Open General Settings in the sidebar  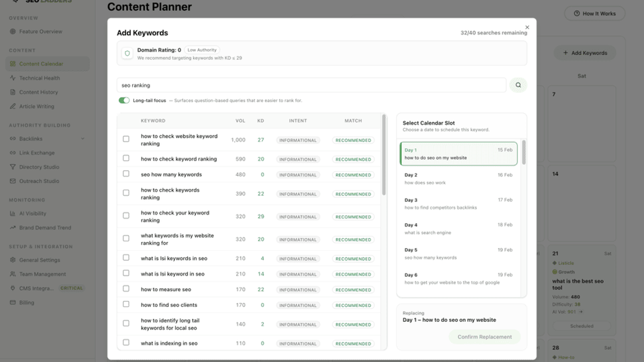click(39, 260)
